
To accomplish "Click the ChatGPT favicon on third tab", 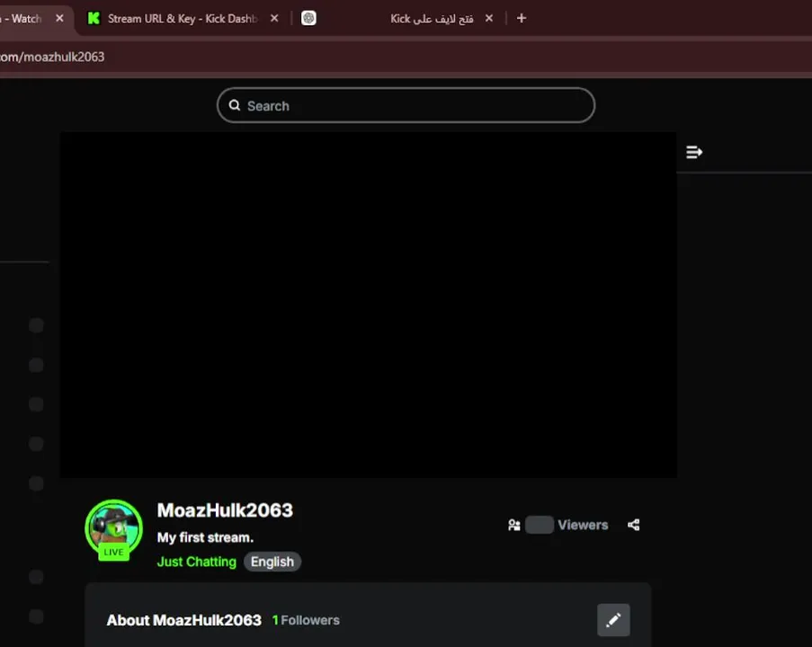I will coord(308,18).
